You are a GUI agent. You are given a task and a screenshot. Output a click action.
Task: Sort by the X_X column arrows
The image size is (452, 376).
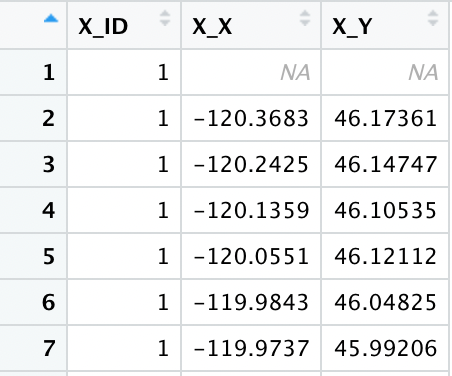(x=305, y=18)
